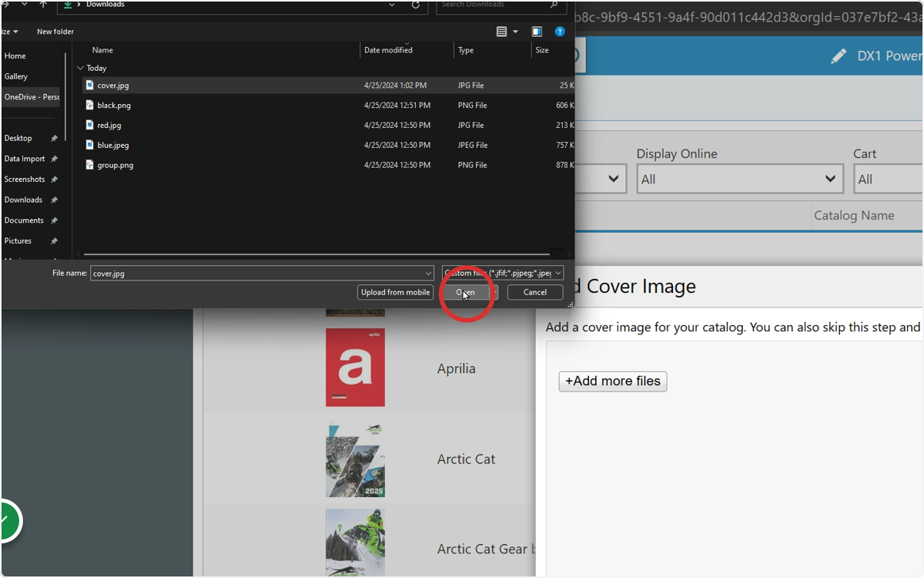The width and height of the screenshot is (924, 578).
Task: Open the blue help icon in the file dialog
Action: [560, 32]
